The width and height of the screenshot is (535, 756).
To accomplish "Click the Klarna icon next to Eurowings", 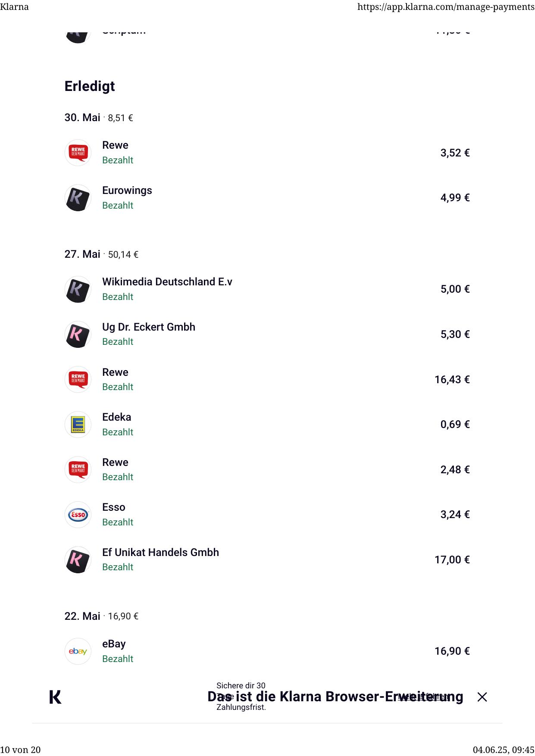I will click(78, 198).
